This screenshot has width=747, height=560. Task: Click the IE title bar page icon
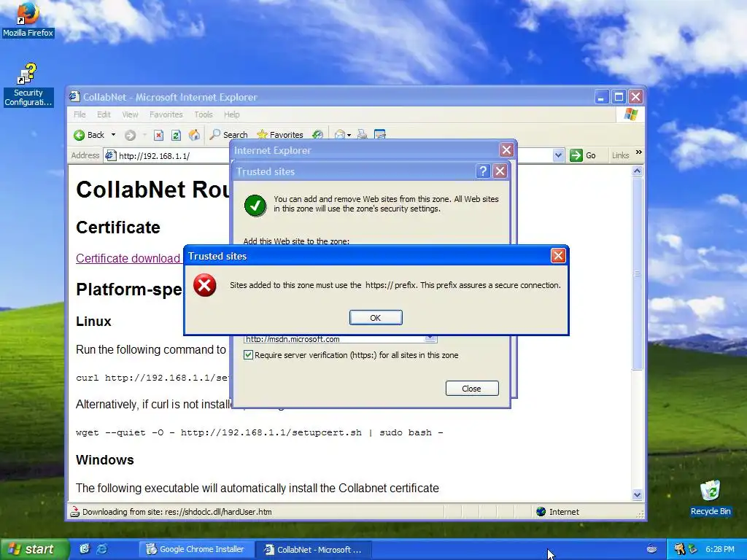74,97
